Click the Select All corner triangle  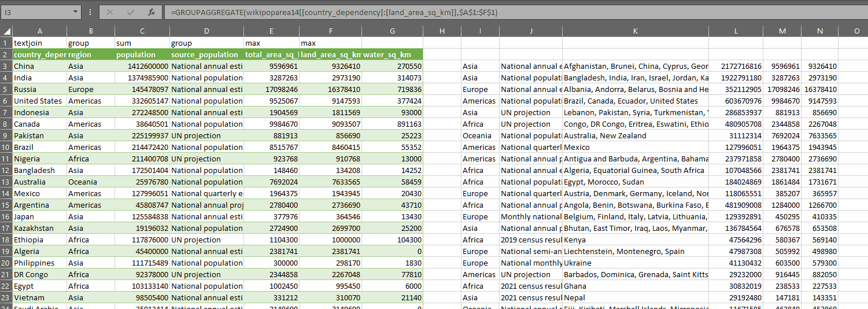click(x=6, y=31)
